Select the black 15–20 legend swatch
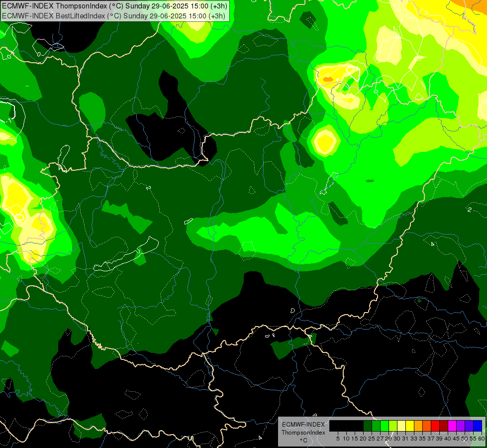 coord(359,426)
